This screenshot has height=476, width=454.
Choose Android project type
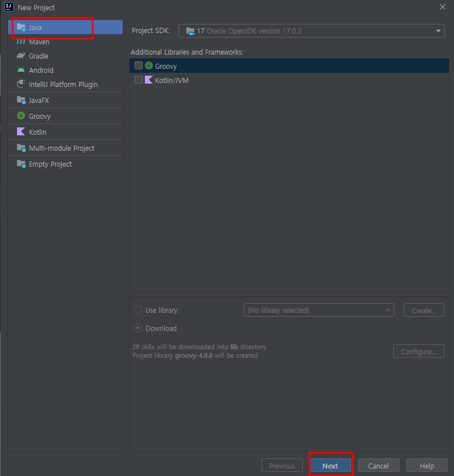tap(65, 70)
